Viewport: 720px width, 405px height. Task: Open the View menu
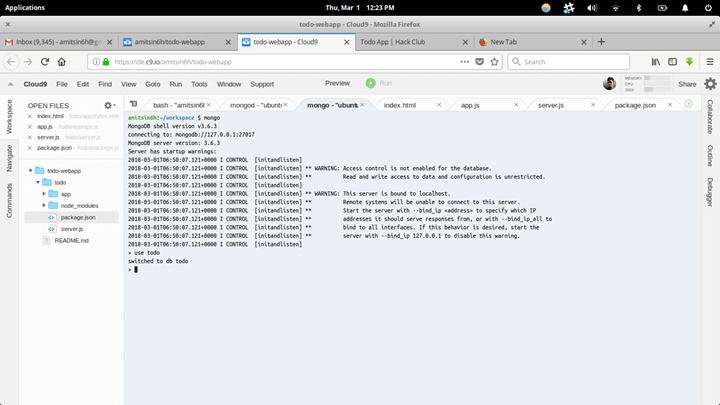point(129,84)
